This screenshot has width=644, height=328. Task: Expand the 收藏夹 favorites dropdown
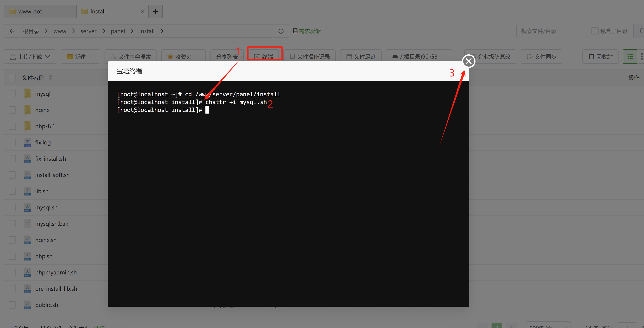click(184, 57)
